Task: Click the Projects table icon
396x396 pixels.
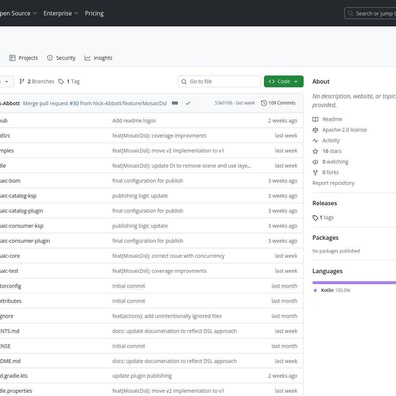Action: (x=12, y=58)
